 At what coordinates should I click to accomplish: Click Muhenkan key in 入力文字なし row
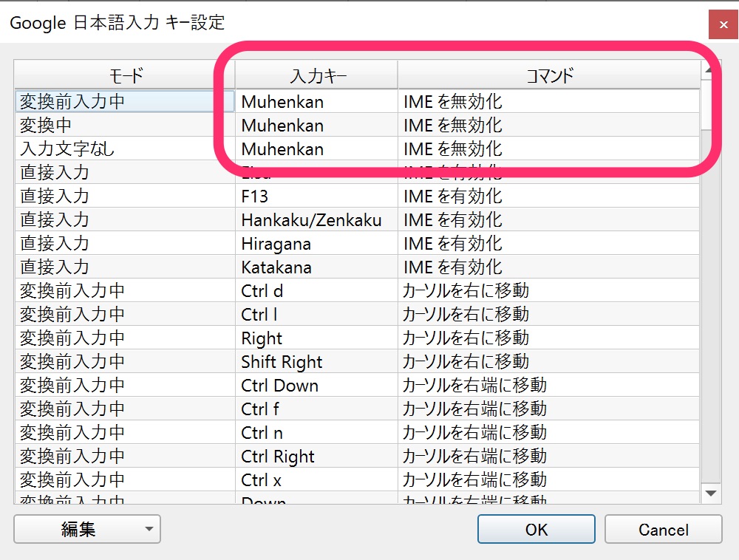[x=317, y=148]
